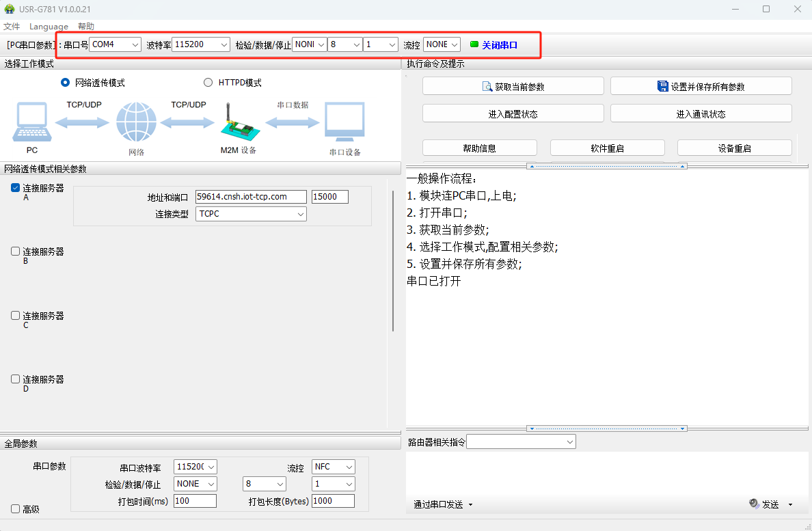812x531 pixels.
Task: Open the 路由器相关指令 dropdown
Action: 521,442
